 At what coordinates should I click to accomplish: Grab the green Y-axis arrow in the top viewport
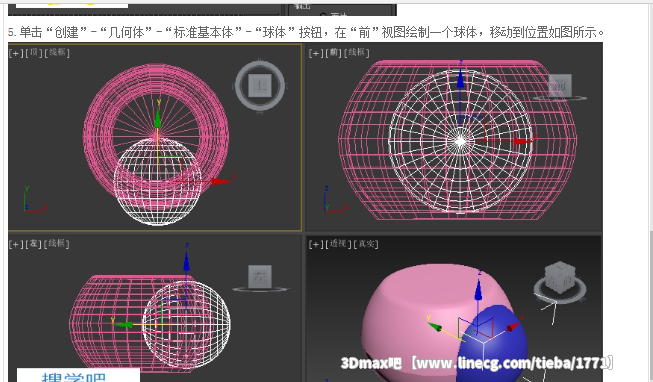click(158, 118)
